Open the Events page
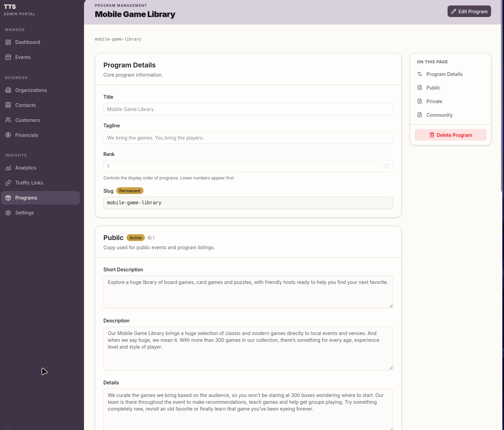504x430 pixels. coord(40,57)
